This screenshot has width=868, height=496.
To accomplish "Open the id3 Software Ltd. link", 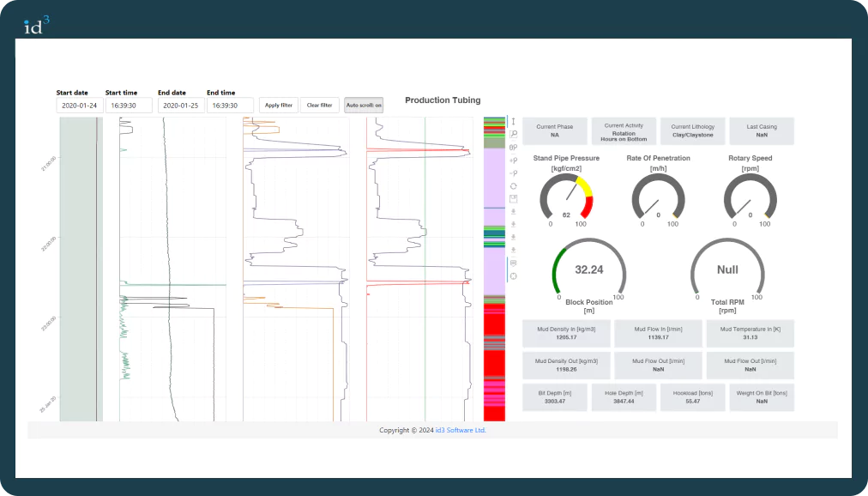I will point(461,430).
